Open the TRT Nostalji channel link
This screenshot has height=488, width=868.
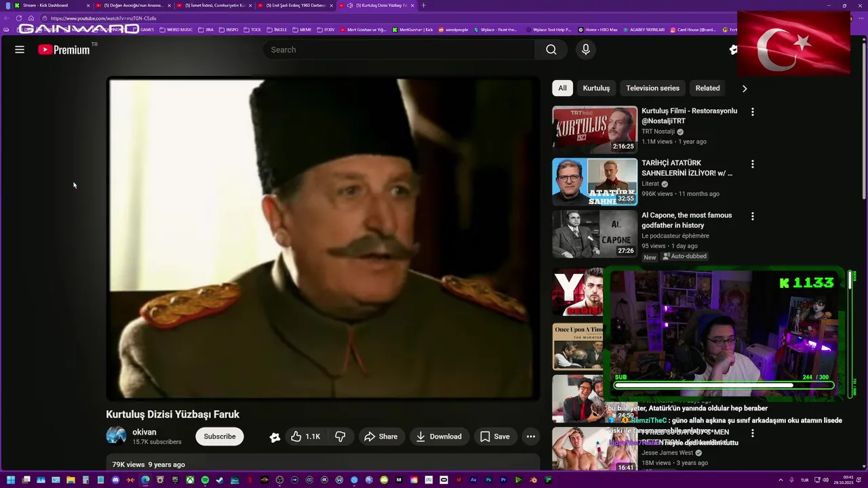click(658, 131)
